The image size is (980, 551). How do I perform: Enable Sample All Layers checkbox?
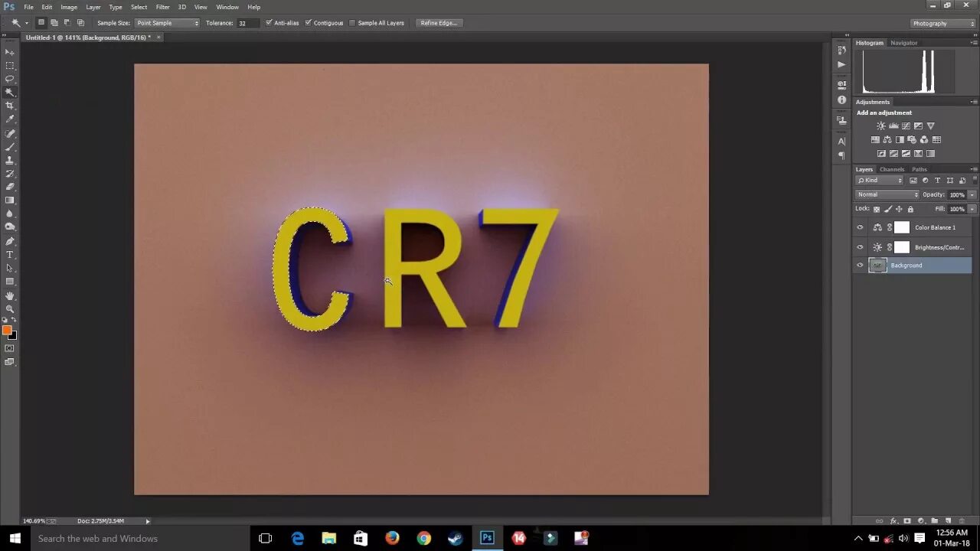click(352, 23)
